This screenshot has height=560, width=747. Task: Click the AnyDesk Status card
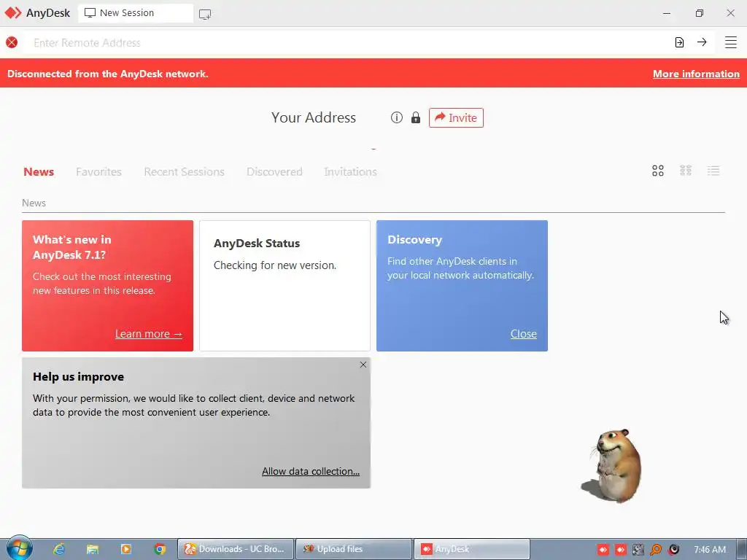[x=285, y=286]
